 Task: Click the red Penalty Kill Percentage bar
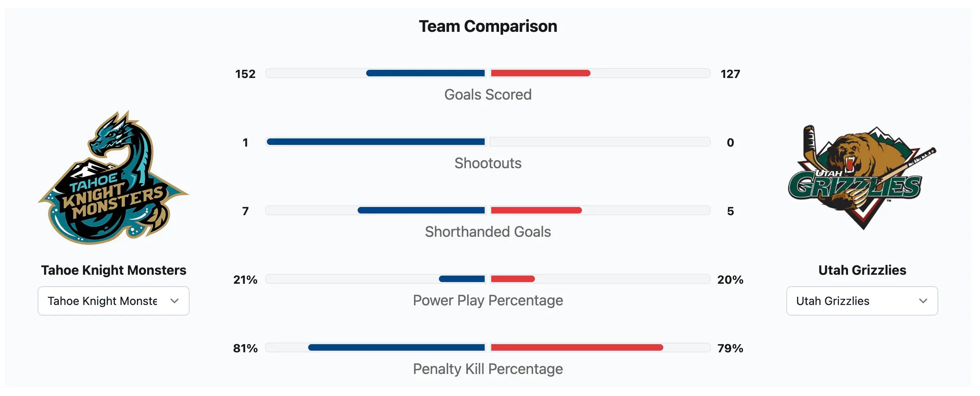(577, 348)
